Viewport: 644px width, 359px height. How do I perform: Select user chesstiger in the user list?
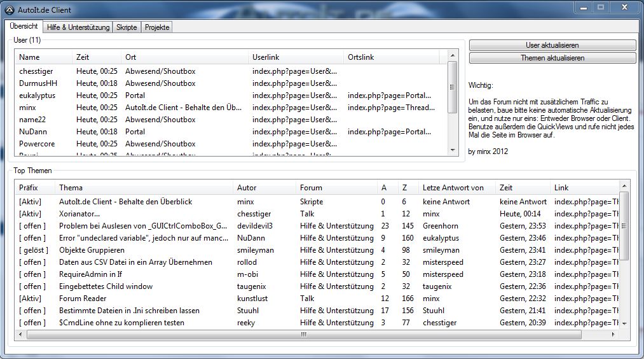tap(37, 71)
